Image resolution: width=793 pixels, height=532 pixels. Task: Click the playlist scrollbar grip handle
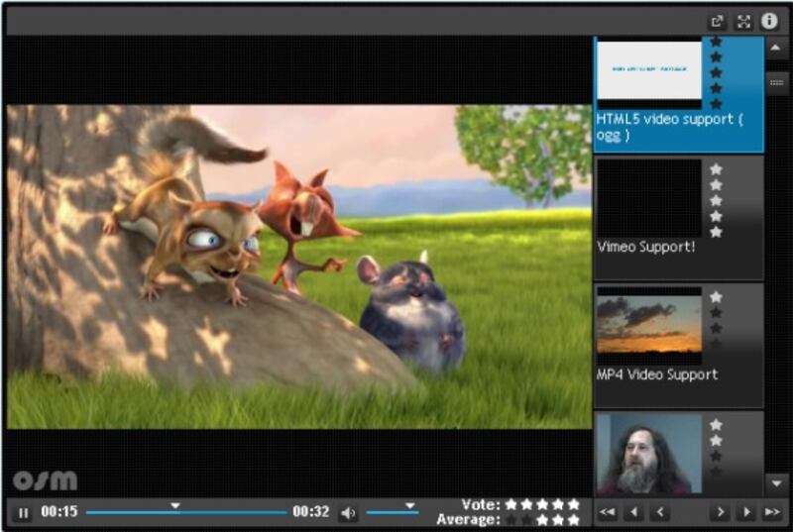[x=777, y=83]
